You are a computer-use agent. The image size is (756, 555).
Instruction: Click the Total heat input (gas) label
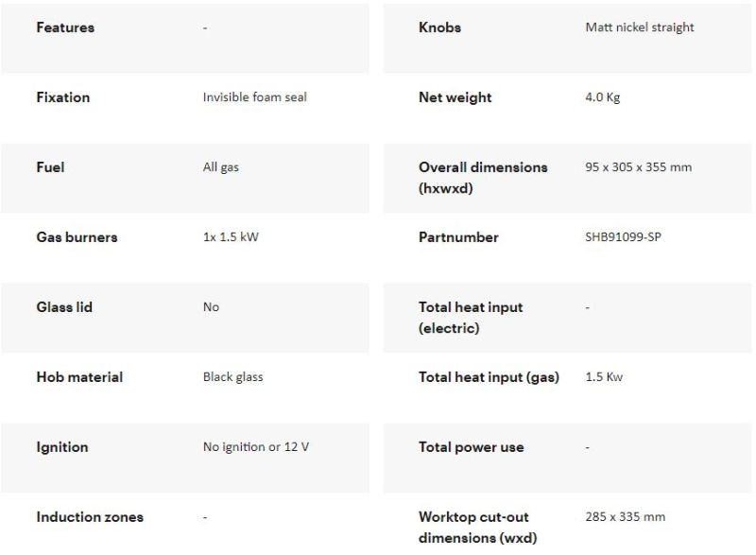(489, 377)
